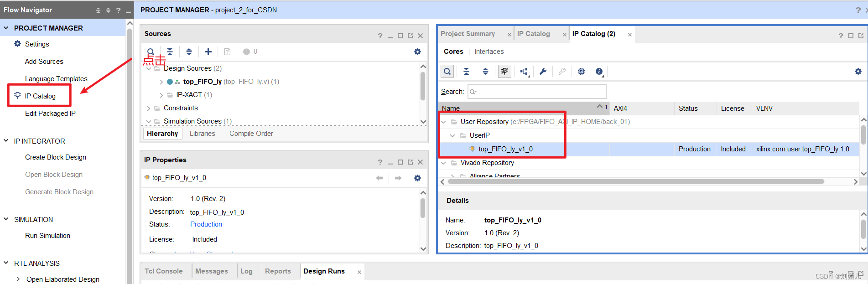The width and height of the screenshot is (868, 284).
Task: Expand all IP Catalog tree nodes
Action: coord(485,71)
